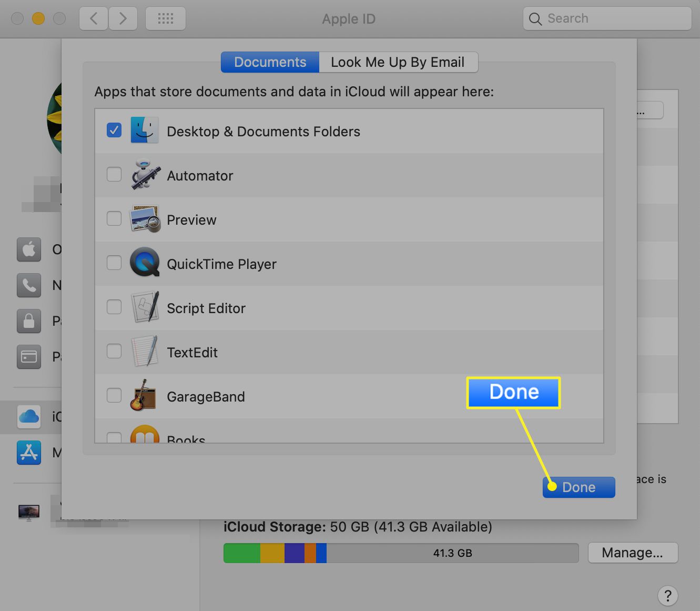The image size is (700, 611).
Task: Uncheck Desktop & Documents Folders checkbox
Action: [114, 130]
